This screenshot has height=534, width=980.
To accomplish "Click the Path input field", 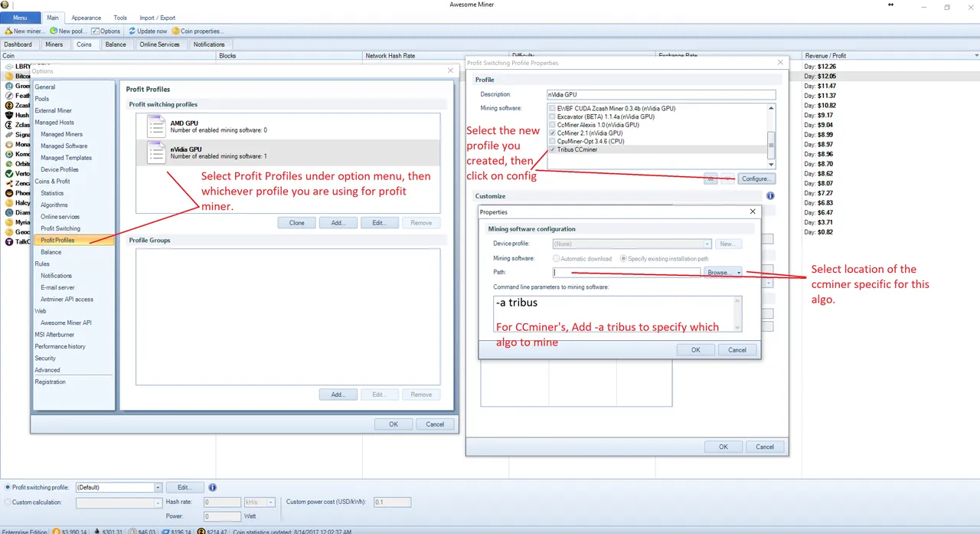I will click(627, 272).
